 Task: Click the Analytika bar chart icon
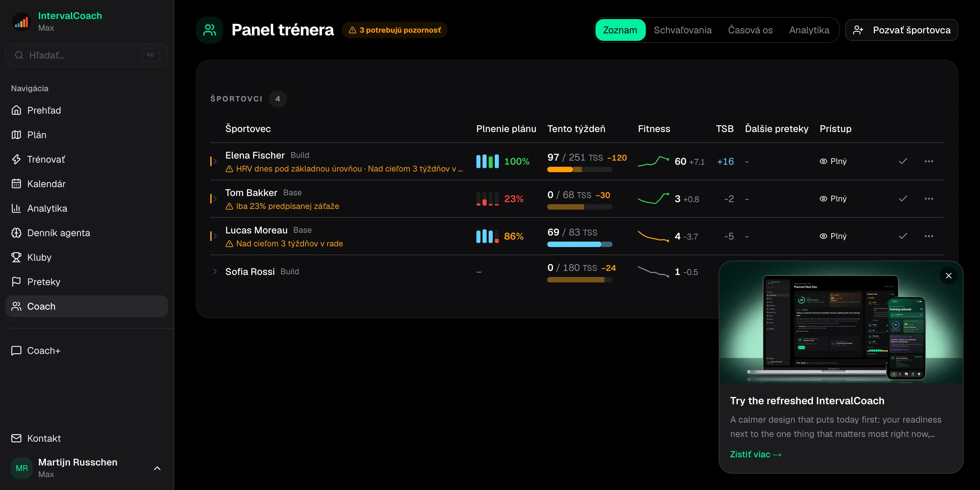coord(16,208)
